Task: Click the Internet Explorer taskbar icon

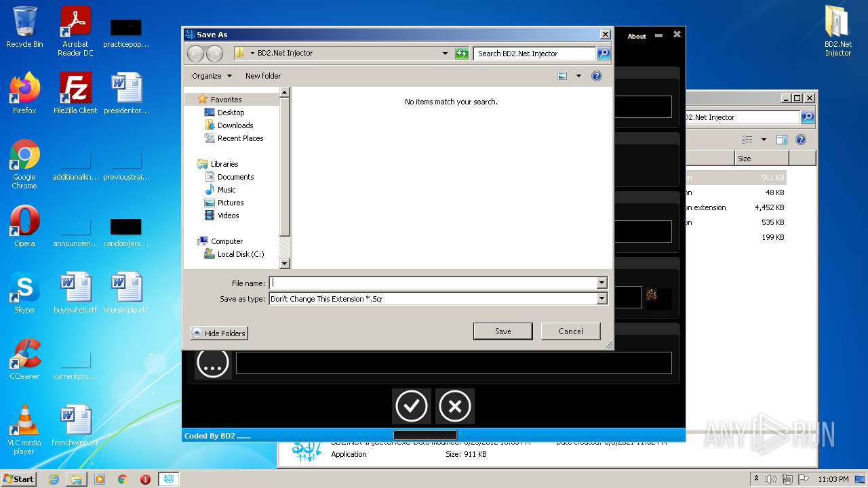Action: coord(54,479)
